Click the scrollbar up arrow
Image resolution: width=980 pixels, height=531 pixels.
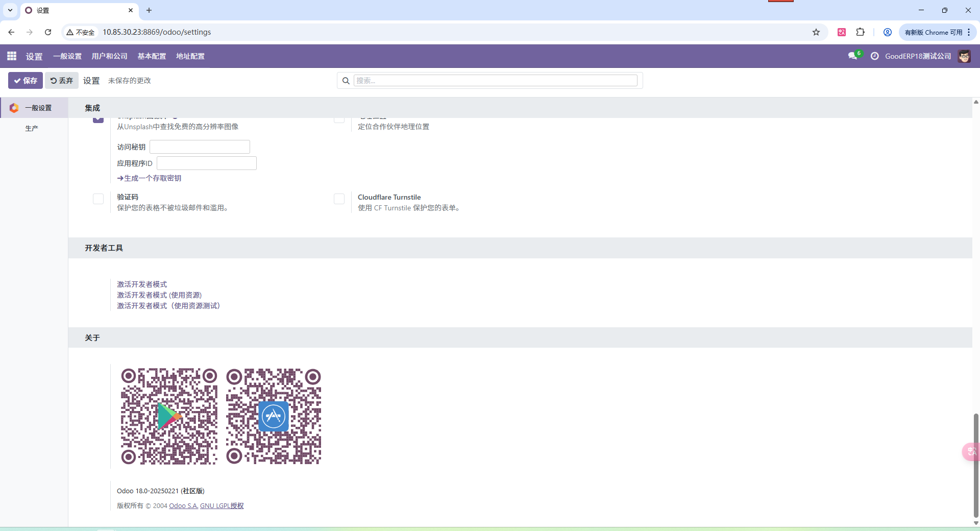click(976, 102)
